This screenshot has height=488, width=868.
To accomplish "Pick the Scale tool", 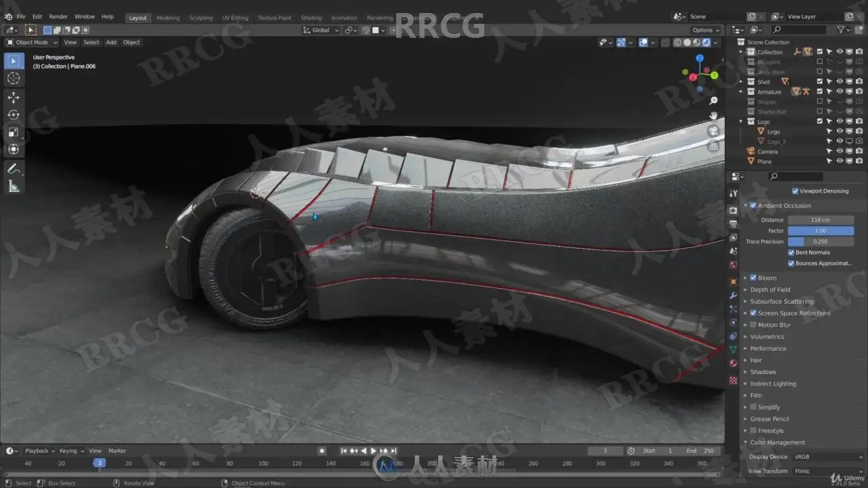I will pyautogui.click(x=14, y=132).
